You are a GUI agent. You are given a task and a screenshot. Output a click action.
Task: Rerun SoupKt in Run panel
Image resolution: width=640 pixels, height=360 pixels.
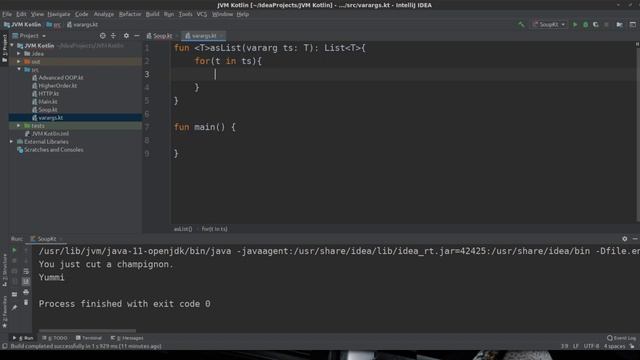14,250
